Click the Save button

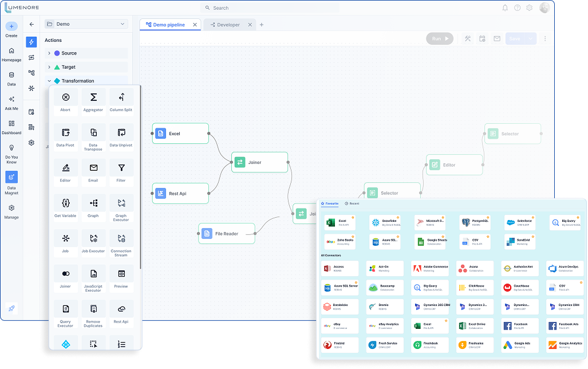(515, 38)
